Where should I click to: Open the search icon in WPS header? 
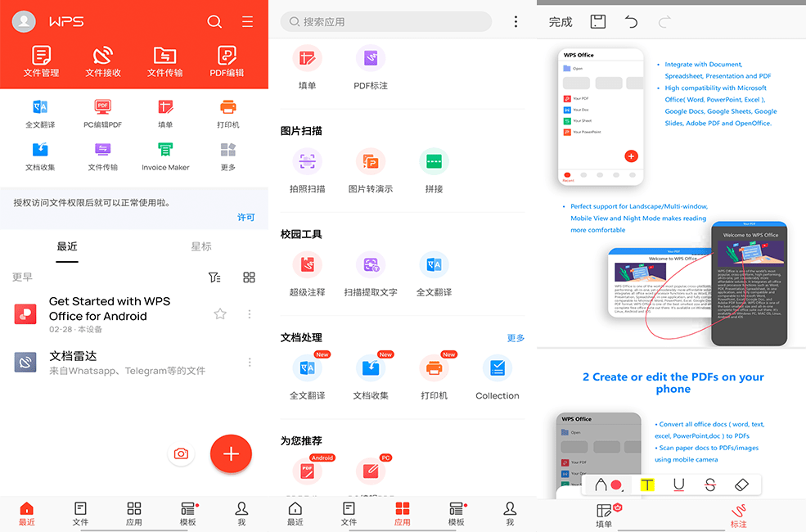214,21
